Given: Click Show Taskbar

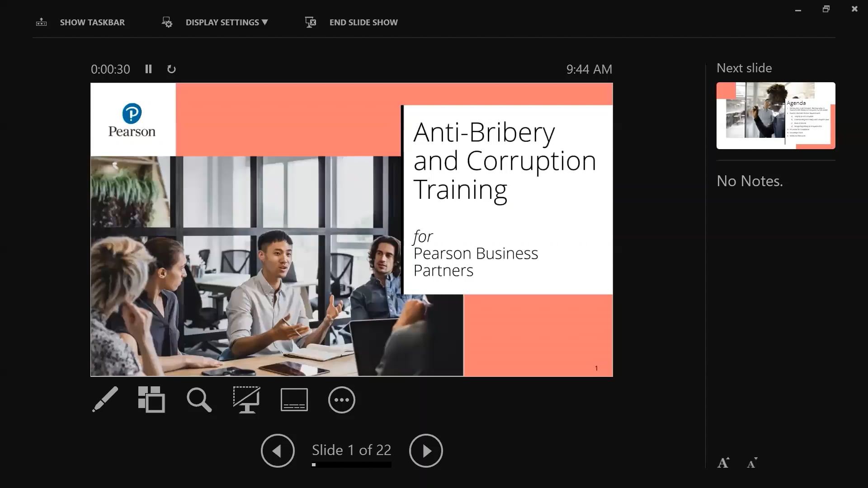Looking at the screenshot, I should point(92,23).
